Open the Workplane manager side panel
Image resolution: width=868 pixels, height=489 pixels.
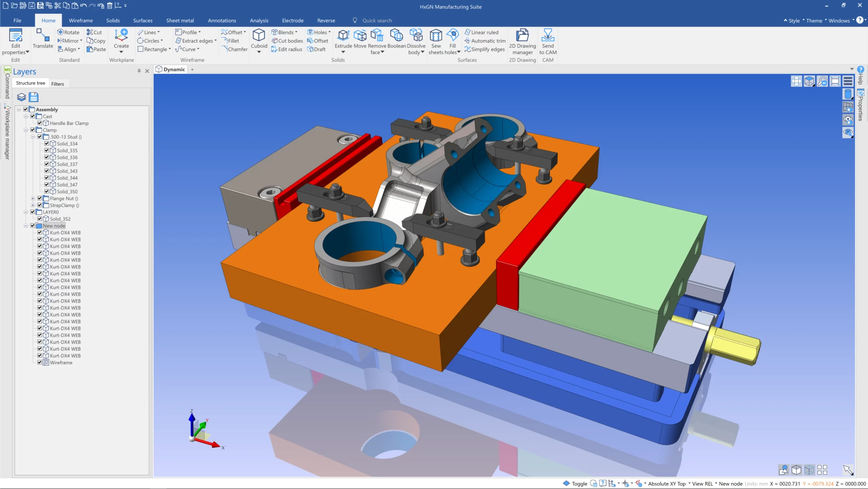7,132
